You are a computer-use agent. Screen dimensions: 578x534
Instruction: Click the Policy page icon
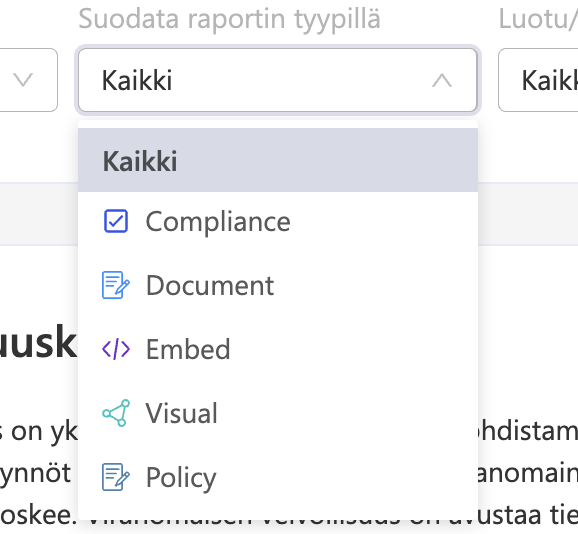tap(116, 477)
